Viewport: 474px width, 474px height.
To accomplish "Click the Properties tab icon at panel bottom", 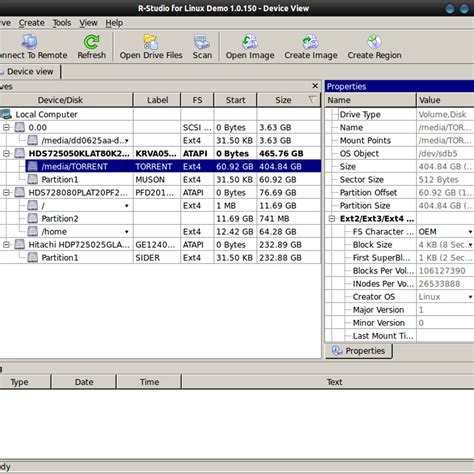I will 337,350.
